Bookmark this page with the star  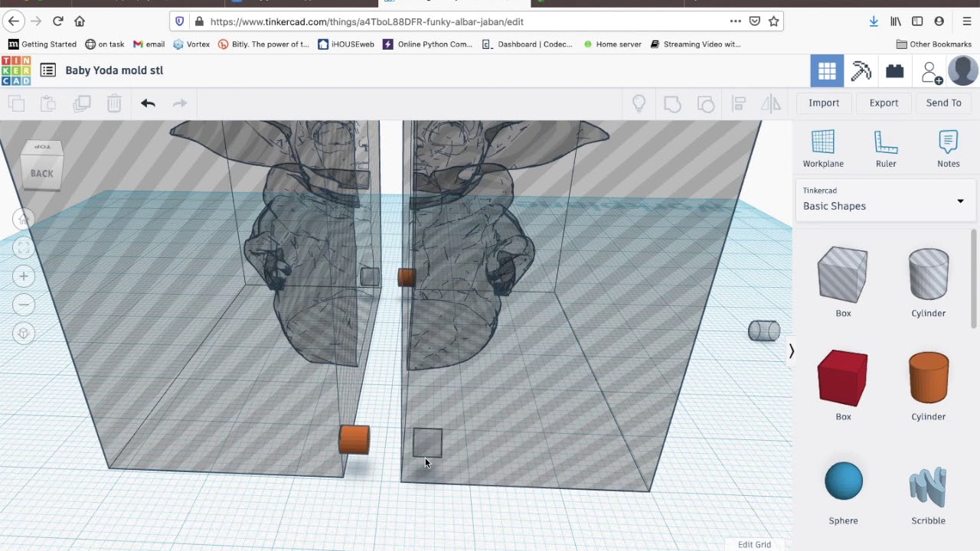(x=773, y=21)
